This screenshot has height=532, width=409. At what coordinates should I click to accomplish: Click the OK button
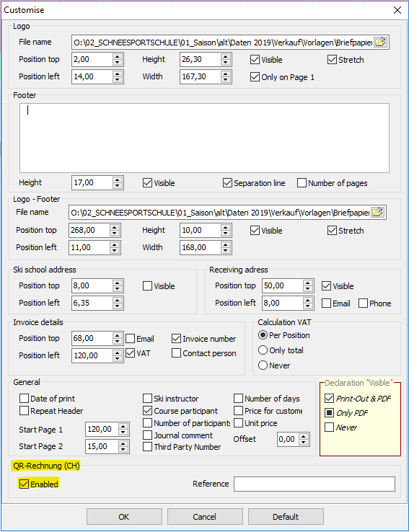point(124,517)
